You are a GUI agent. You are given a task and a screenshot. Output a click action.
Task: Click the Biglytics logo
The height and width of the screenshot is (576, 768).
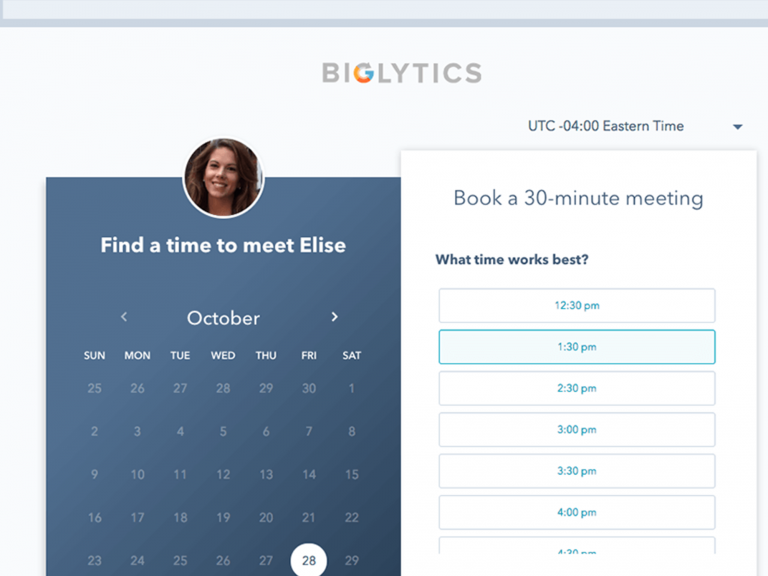pos(402,73)
